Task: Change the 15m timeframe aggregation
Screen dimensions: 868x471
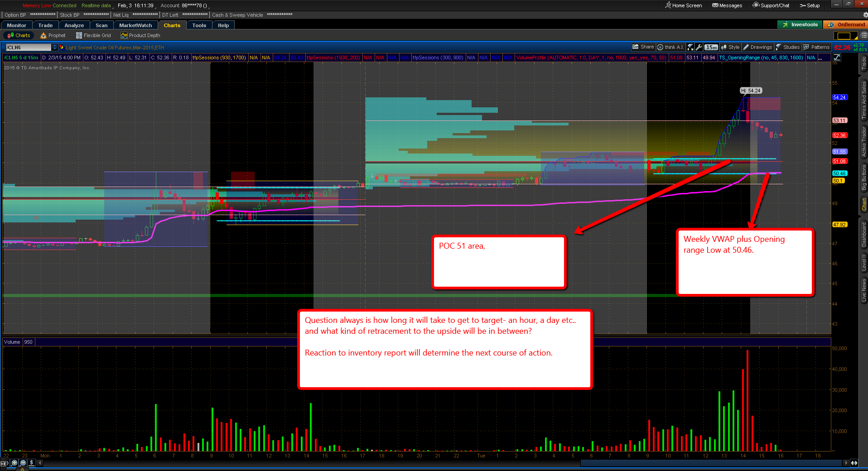Action: pyautogui.click(x=711, y=47)
